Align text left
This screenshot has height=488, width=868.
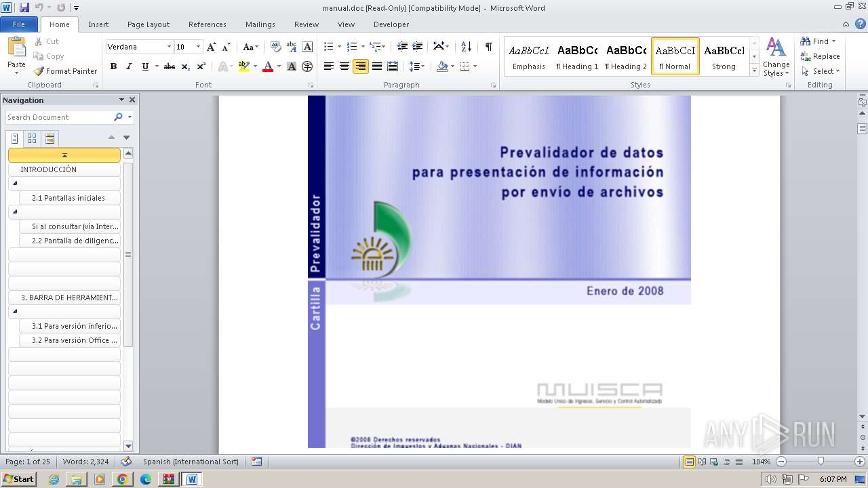tap(328, 66)
